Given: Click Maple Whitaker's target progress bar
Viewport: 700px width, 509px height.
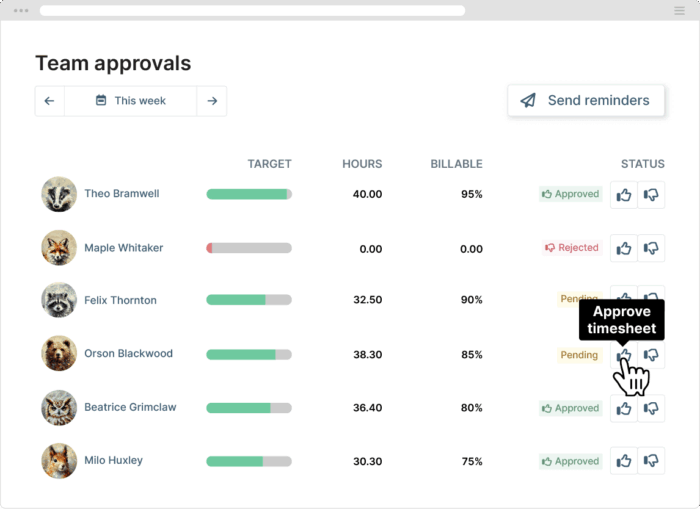Looking at the screenshot, I should [248, 248].
